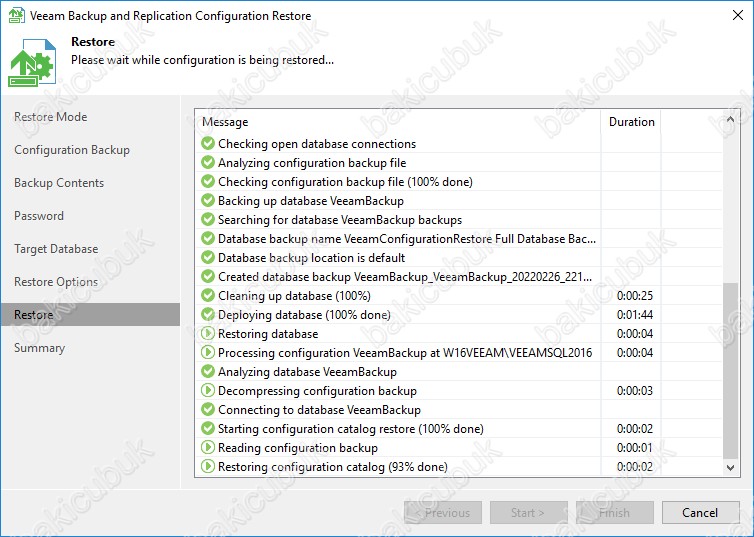Viewport: 754px width, 537px height.
Task: Click the disabled Finish button
Action: [615, 512]
